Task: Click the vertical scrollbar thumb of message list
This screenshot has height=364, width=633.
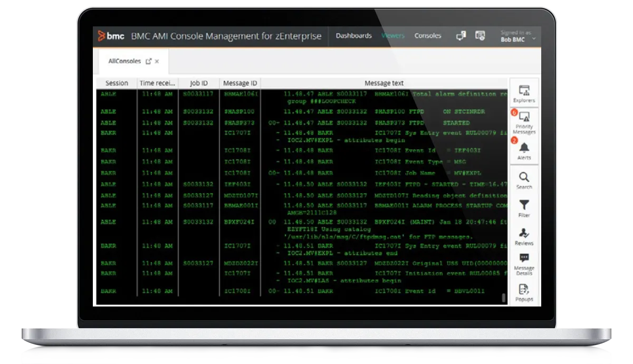Action: click(504, 298)
